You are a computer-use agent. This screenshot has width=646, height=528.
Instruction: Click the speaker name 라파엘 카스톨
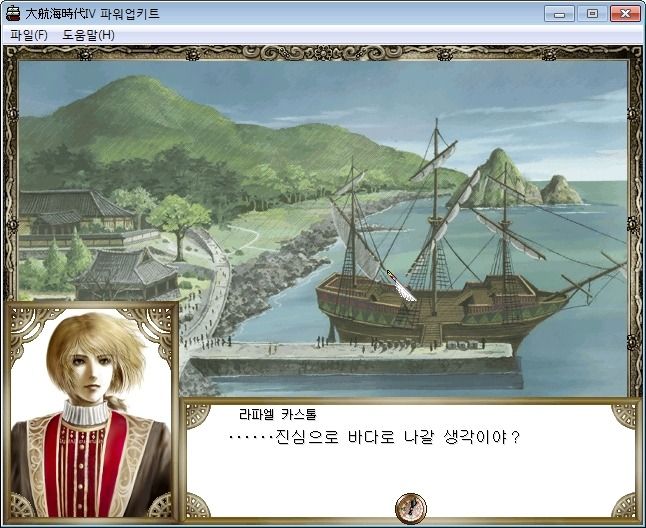278,414
